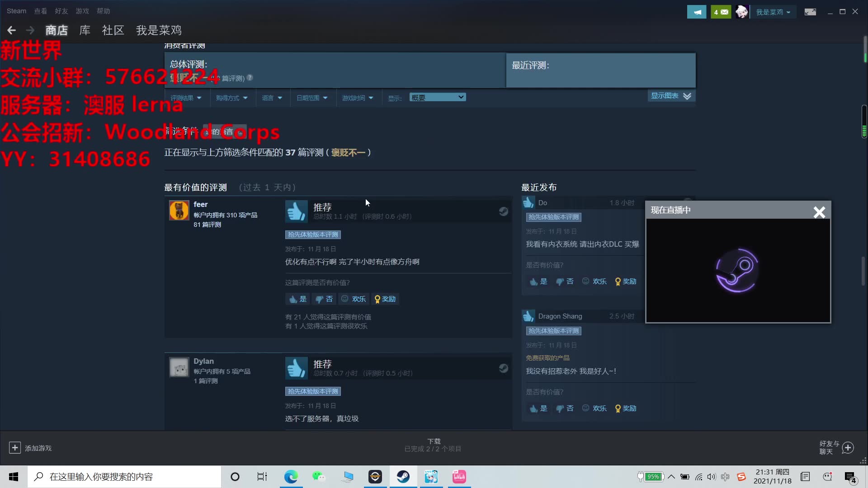Click the Big Picture mode icon
Viewport: 868px width, 488px height.
(x=810, y=12)
